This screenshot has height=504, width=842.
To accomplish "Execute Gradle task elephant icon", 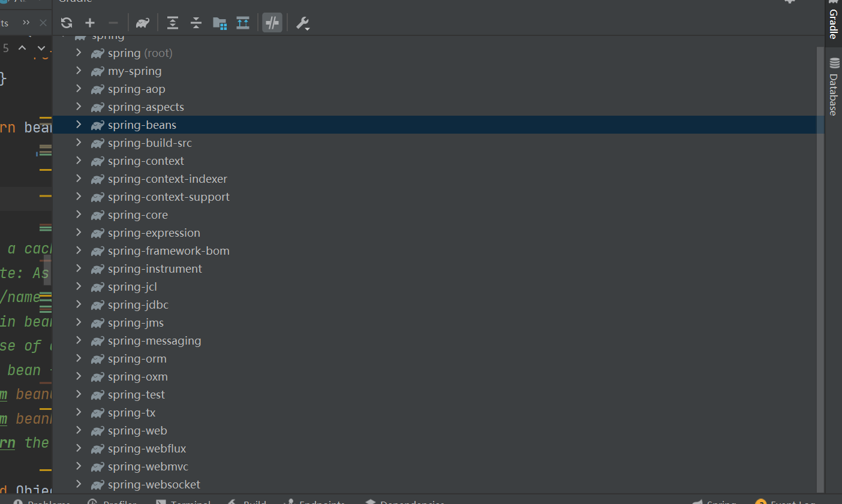I will tap(143, 23).
